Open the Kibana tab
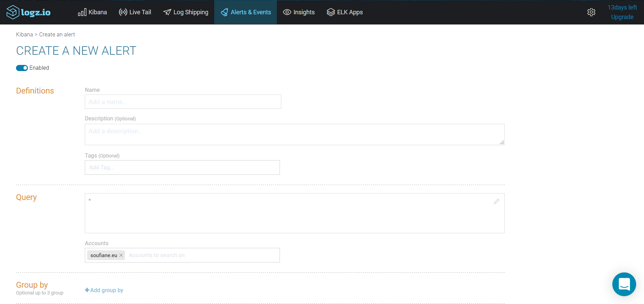Screen dimensions: 644x304 click(x=92, y=12)
